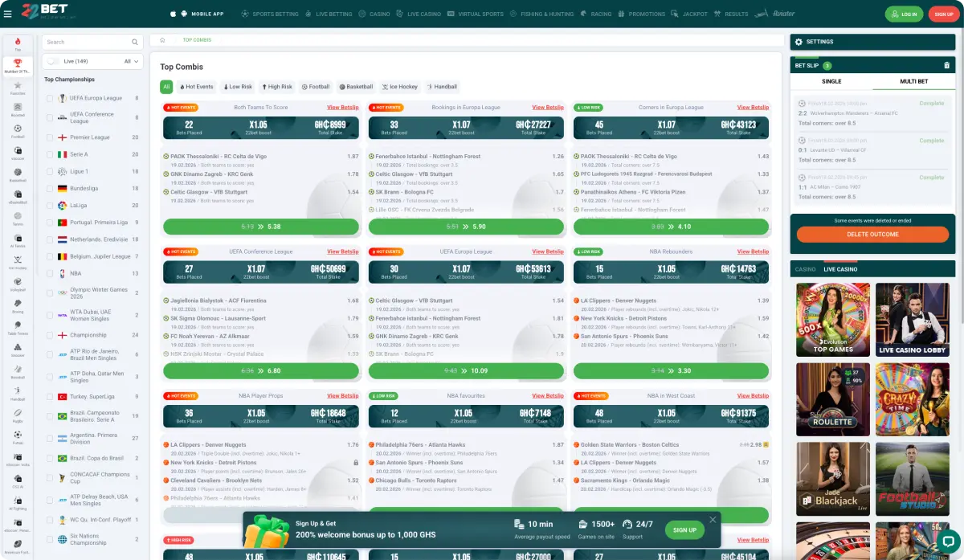The height and width of the screenshot is (560, 964).
Task: Toggle the Live (149) switch
Action: pyautogui.click(x=53, y=61)
